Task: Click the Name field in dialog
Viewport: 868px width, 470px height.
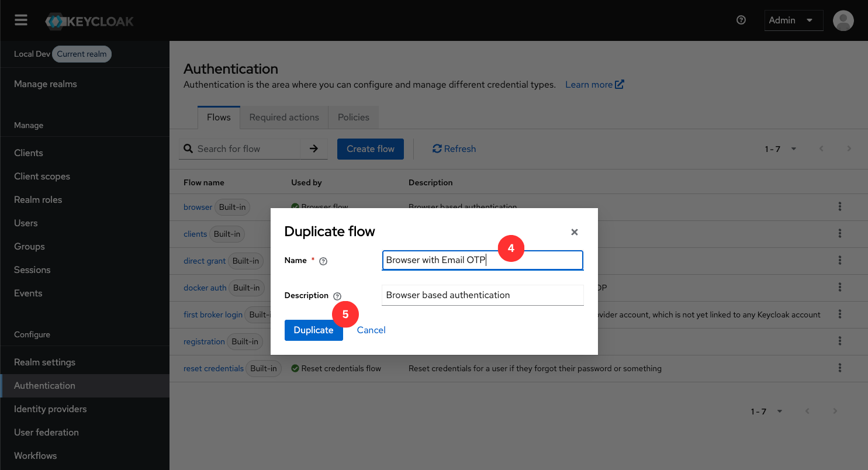Action: [x=483, y=260]
